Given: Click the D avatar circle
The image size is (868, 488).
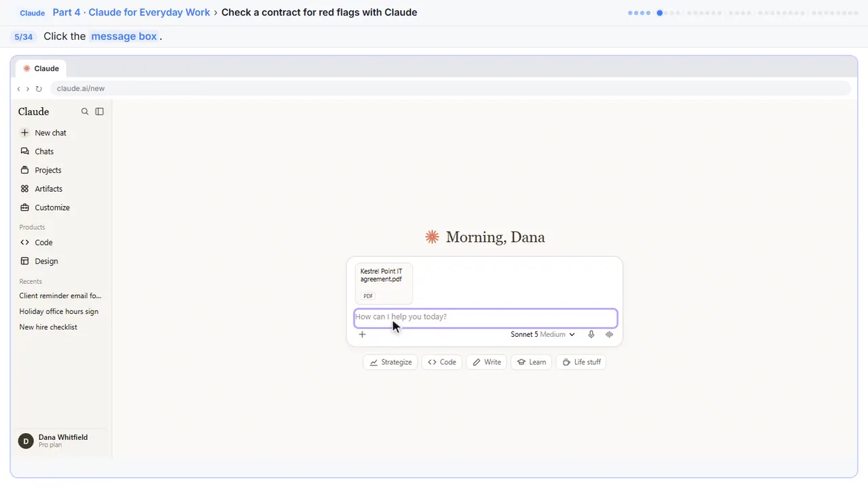Looking at the screenshot, I should tap(26, 441).
